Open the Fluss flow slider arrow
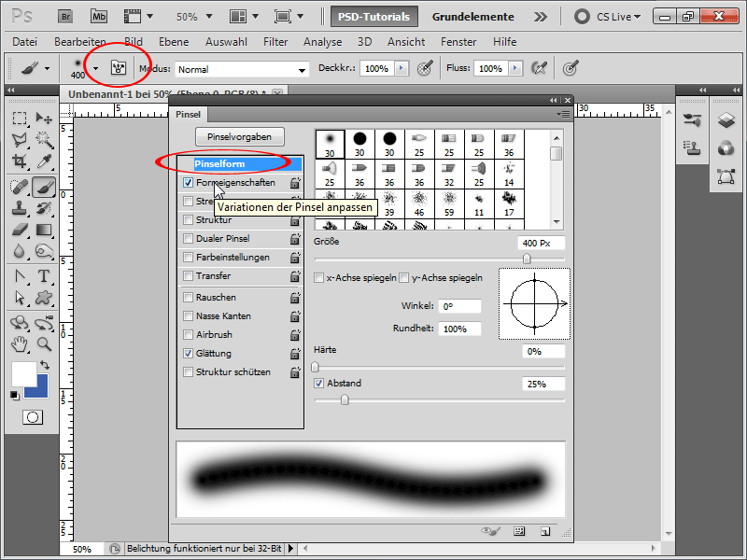This screenshot has width=747, height=560. coord(515,68)
